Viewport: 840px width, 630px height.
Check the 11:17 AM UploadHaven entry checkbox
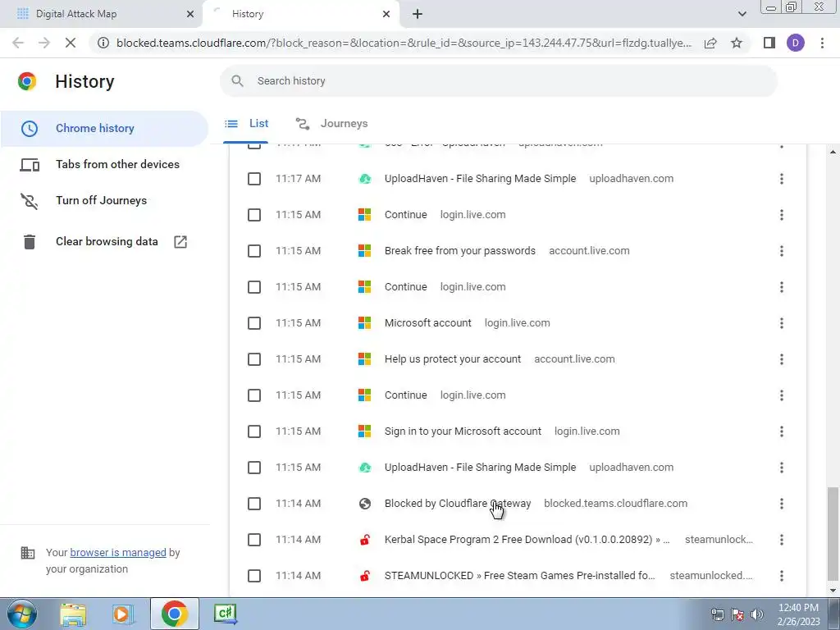254,179
